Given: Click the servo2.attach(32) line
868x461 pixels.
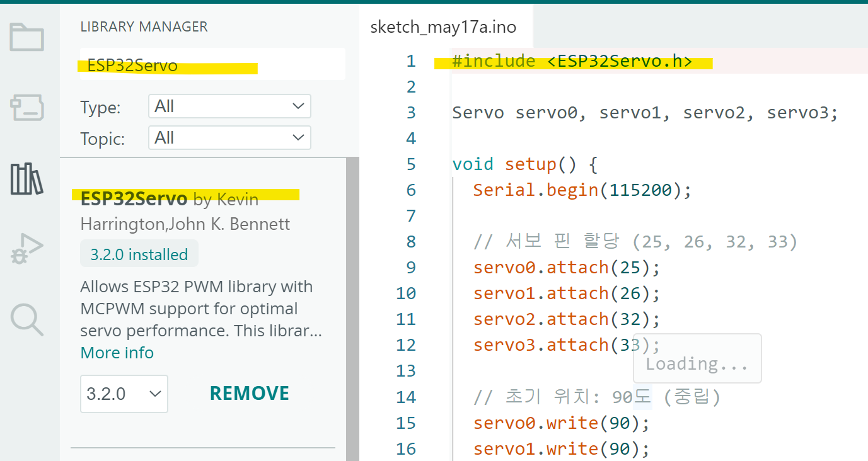Looking at the screenshot, I should click(567, 319).
